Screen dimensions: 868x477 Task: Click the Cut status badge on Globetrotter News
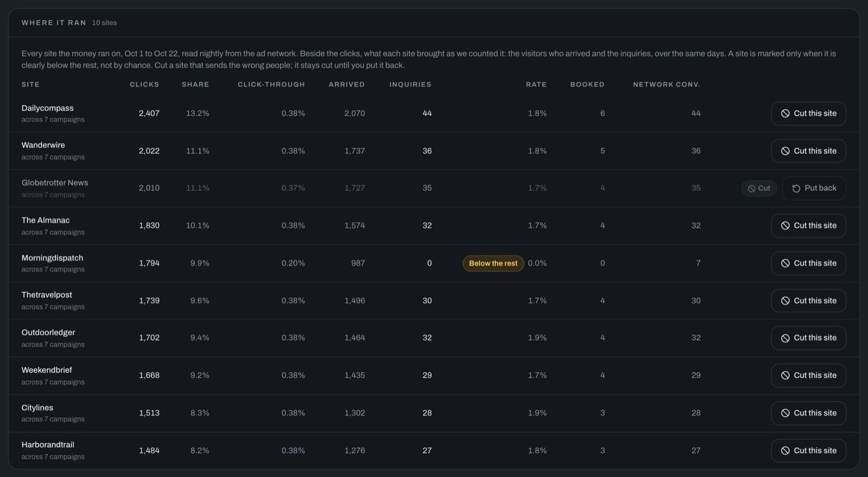tap(759, 188)
